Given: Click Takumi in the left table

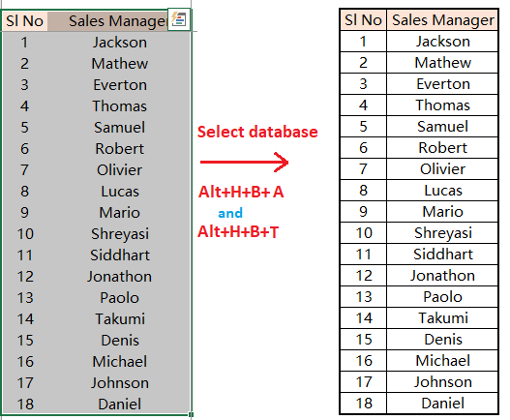Looking at the screenshot, I should 120,318.
